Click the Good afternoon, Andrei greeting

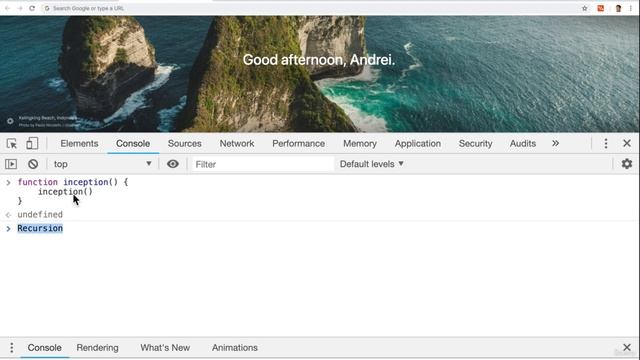coord(319,60)
